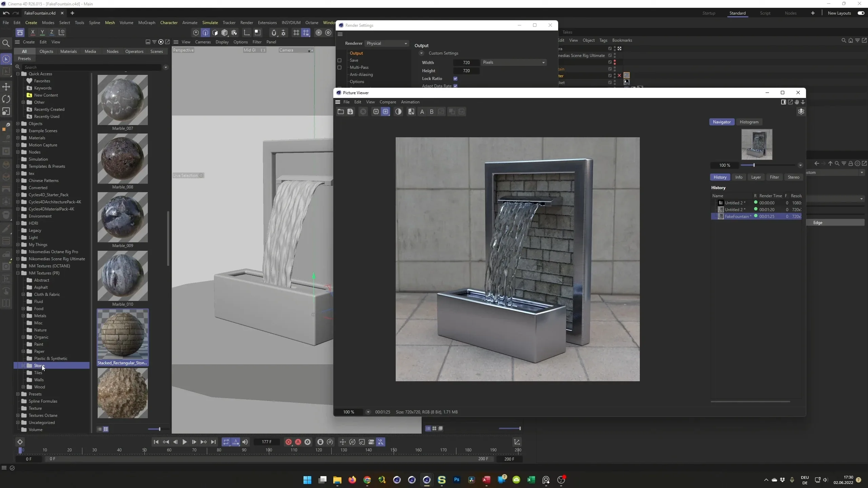Select the Live Selection tool in the toolbar

pos(6,59)
